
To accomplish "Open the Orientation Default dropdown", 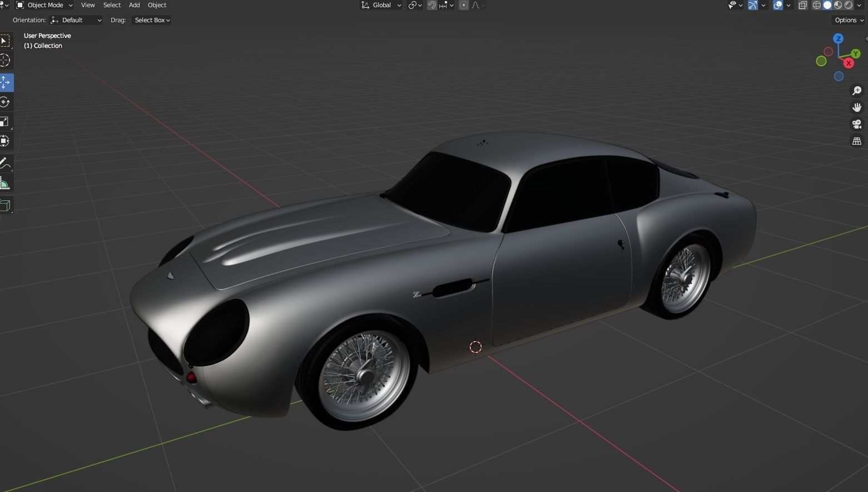I will [x=76, y=20].
